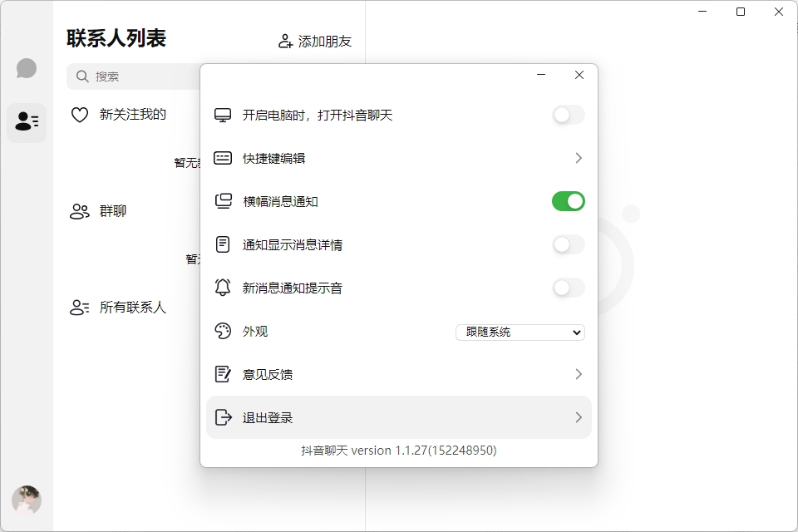Expand the 快捷键编辑 chevron arrow

click(x=579, y=158)
